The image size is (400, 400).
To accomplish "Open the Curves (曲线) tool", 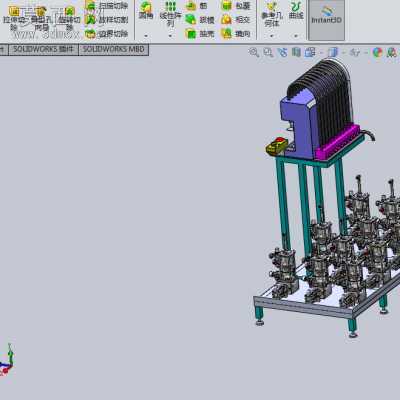I will [x=296, y=11].
